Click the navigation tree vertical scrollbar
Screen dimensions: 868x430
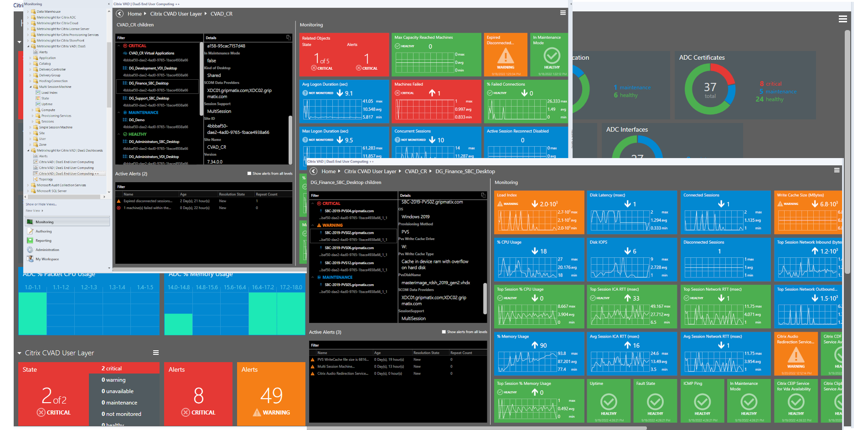click(x=109, y=75)
